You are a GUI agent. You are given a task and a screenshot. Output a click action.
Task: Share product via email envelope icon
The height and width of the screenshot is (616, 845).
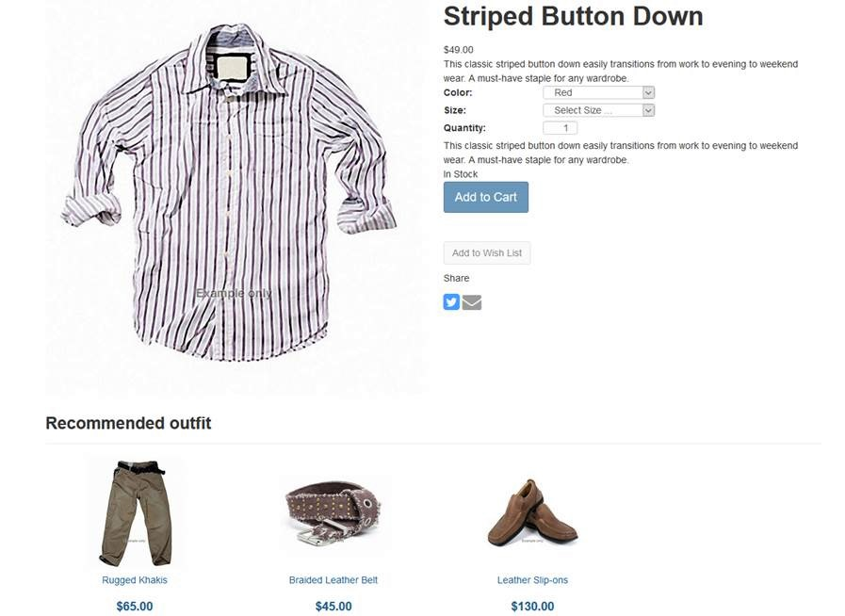coord(472,302)
